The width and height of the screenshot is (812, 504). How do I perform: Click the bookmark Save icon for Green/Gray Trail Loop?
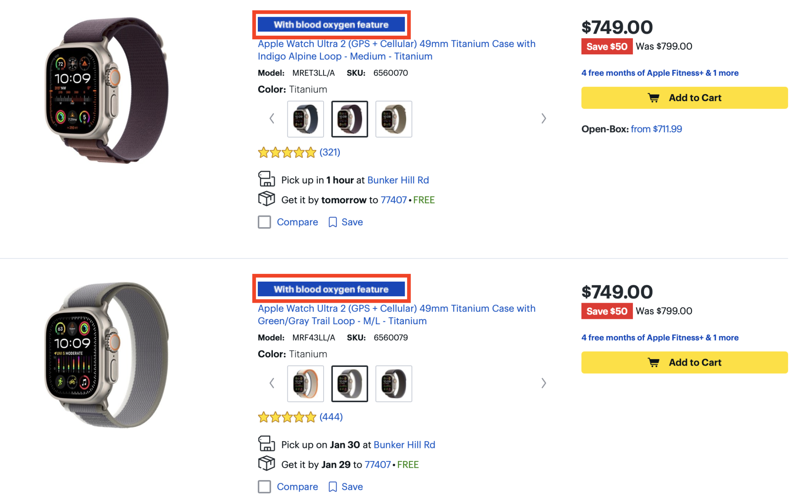[x=333, y=487]
